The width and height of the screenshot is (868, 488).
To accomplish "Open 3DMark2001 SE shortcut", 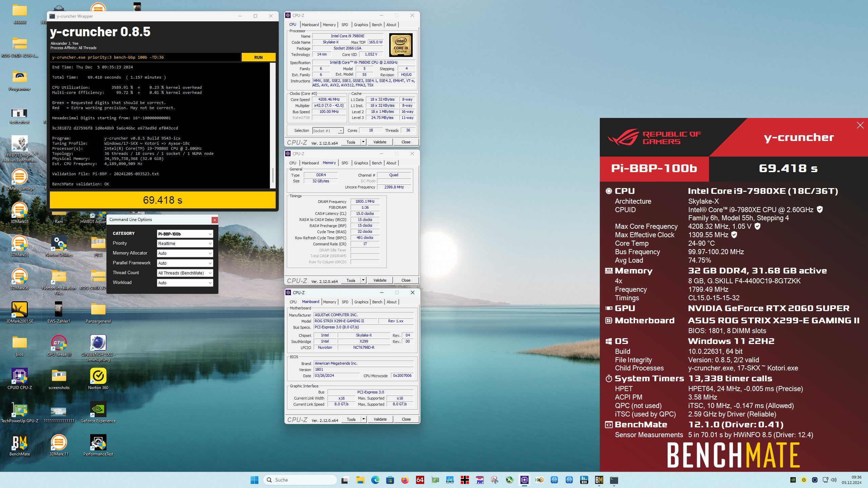I will [20, 313].
